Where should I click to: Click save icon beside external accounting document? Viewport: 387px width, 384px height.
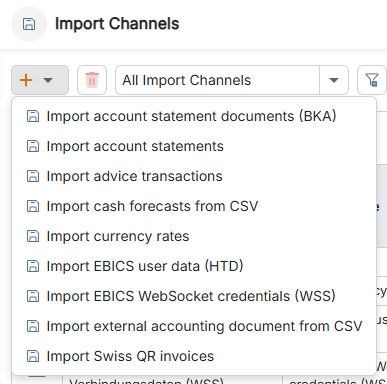point(33,326)
